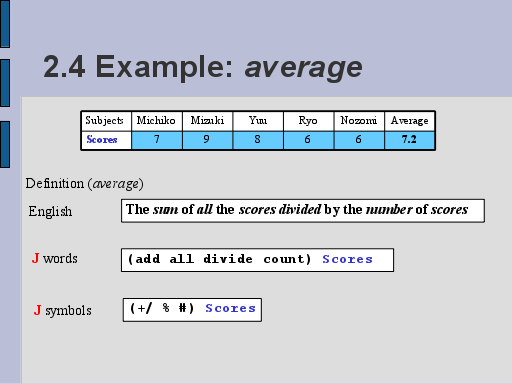512x384 pixels.
Task: Click Nozomi's score cell '6'
Action: click(359, 140)
